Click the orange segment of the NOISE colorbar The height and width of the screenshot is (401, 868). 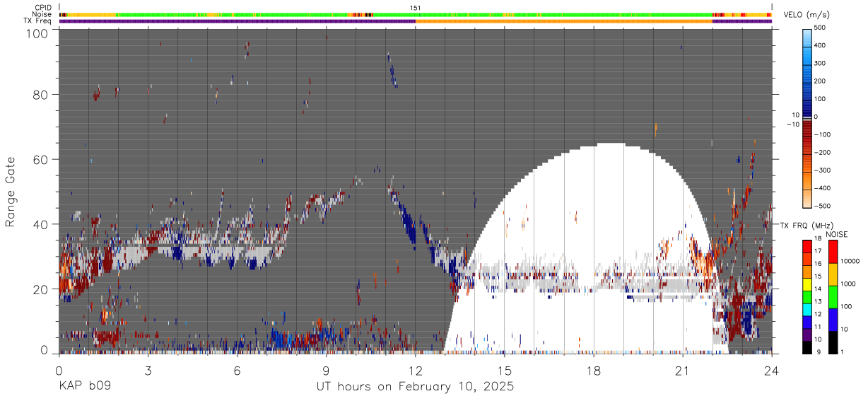click(x=832, y=274)
